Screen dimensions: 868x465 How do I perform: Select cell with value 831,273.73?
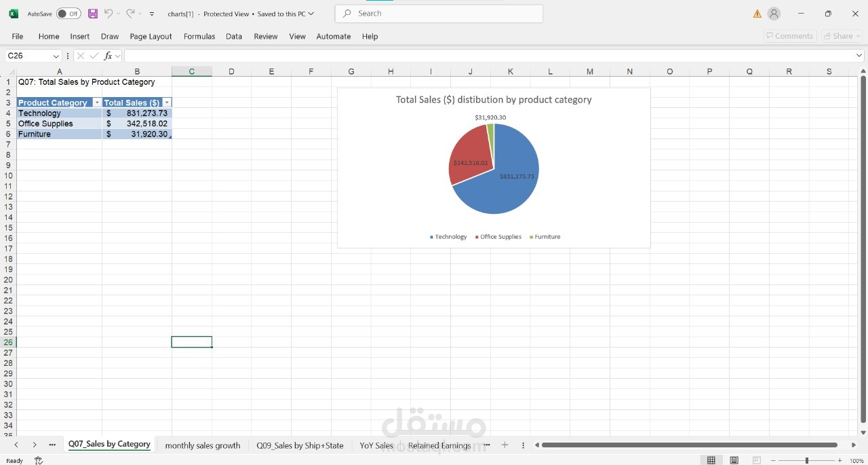tap(137, 113)
